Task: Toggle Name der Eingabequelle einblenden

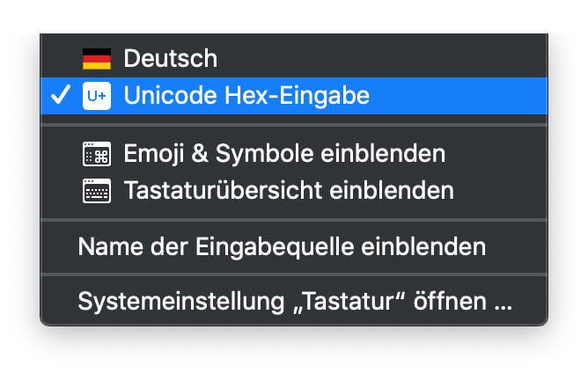Action: pyautogui.click(x=294, y=247)
